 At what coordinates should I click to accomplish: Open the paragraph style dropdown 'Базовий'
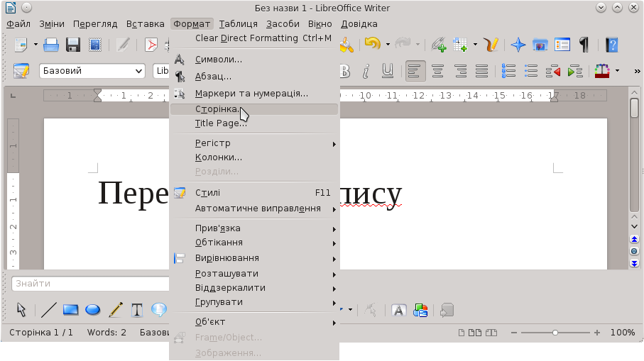tap(92, 72)
